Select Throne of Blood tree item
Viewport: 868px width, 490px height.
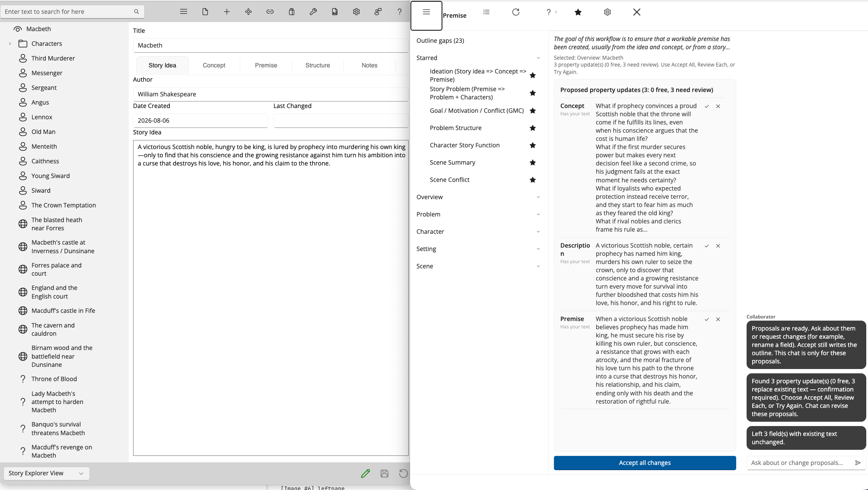(x=54, y=379)
